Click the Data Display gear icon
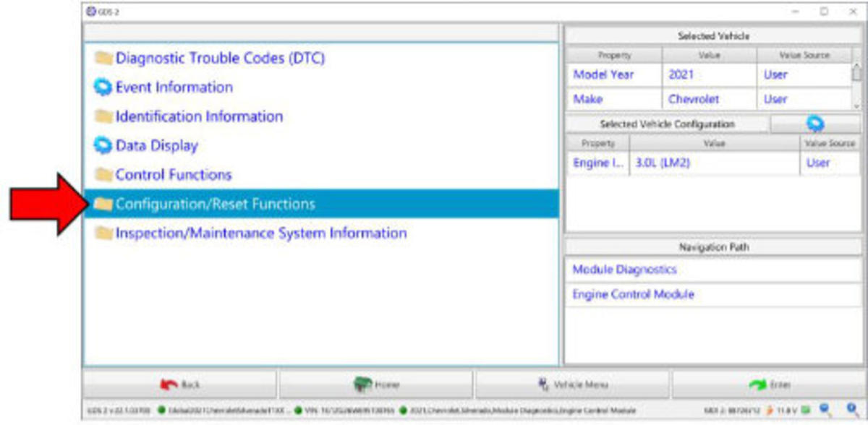 (x=104, y=145)
